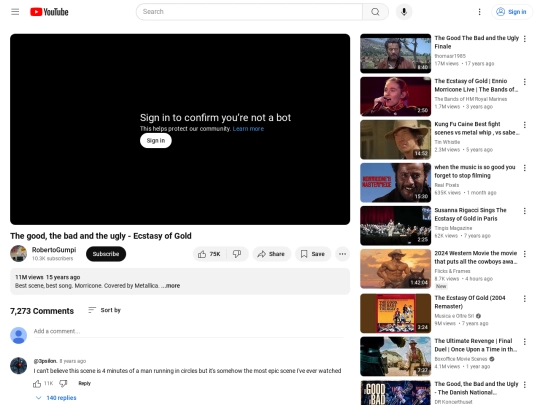The width and height of the screenshot is (540, 405).
Task: Click the 7,273 Comments heading
Action: click(42, 311)
